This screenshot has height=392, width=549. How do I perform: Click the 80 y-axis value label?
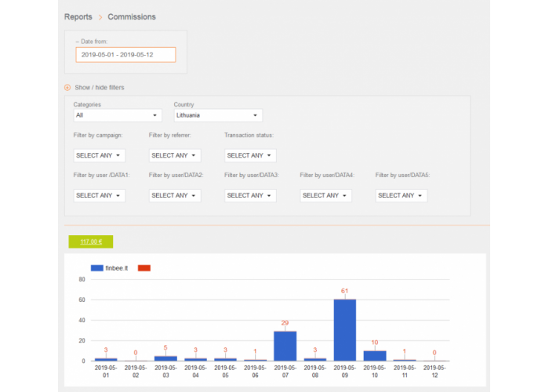pos(82,279)
